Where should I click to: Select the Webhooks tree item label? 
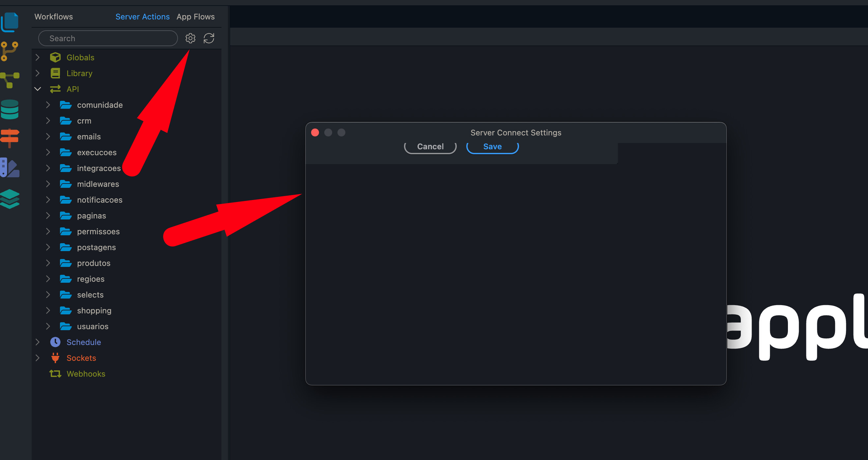point(86,374)
